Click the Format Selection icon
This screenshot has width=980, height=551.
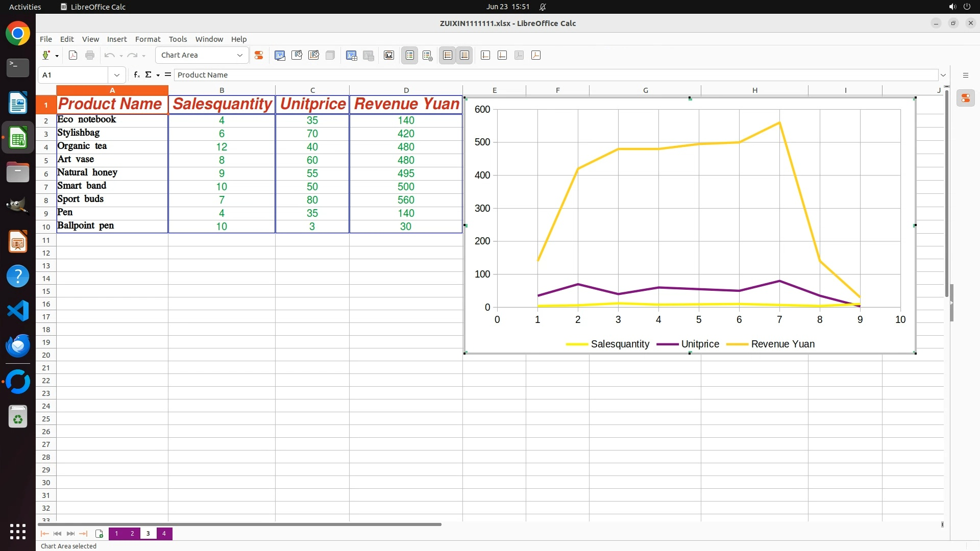259,55
